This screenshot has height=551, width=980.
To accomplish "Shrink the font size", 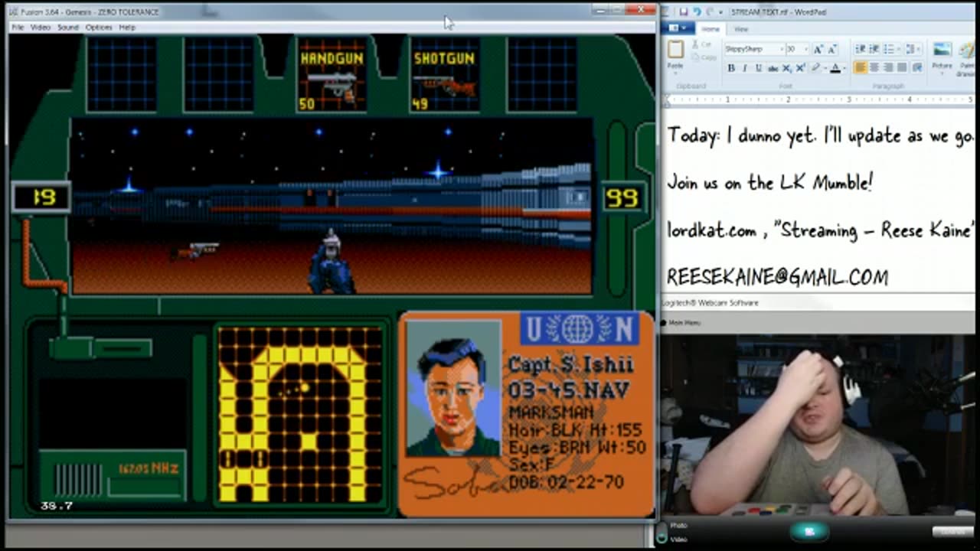I will point(832,50).
